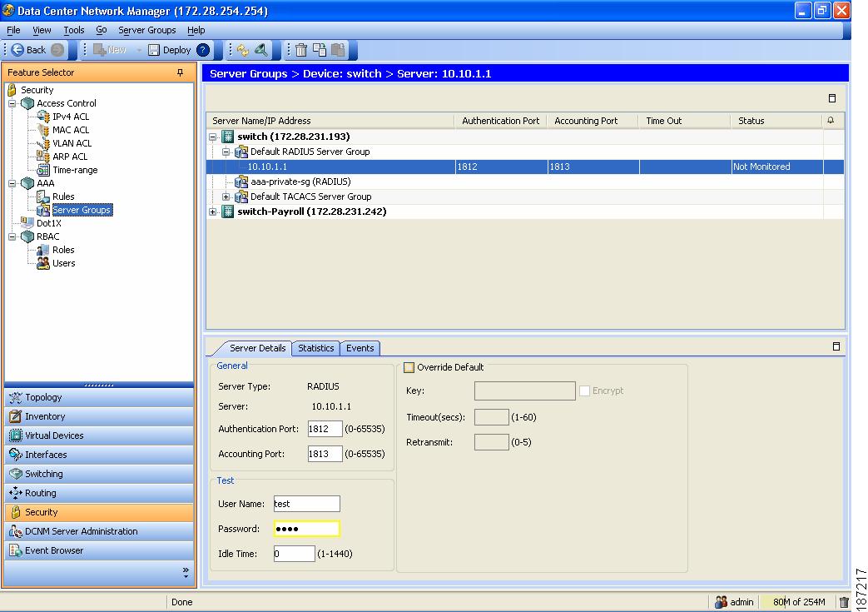
Task: Click the 80M of 254M memory indicator
Action: tap(797, 601)
